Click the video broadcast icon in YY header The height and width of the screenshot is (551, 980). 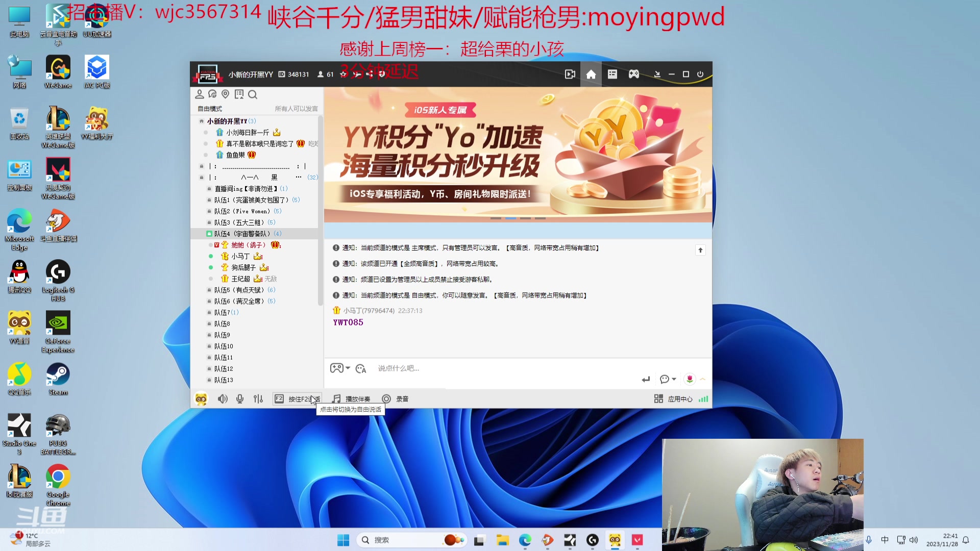(570, 74)
